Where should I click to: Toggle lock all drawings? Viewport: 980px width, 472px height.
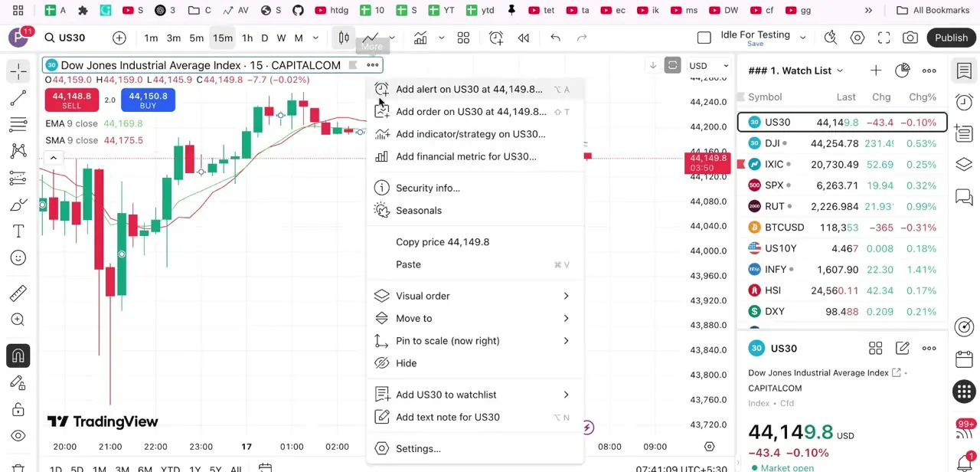18,409
